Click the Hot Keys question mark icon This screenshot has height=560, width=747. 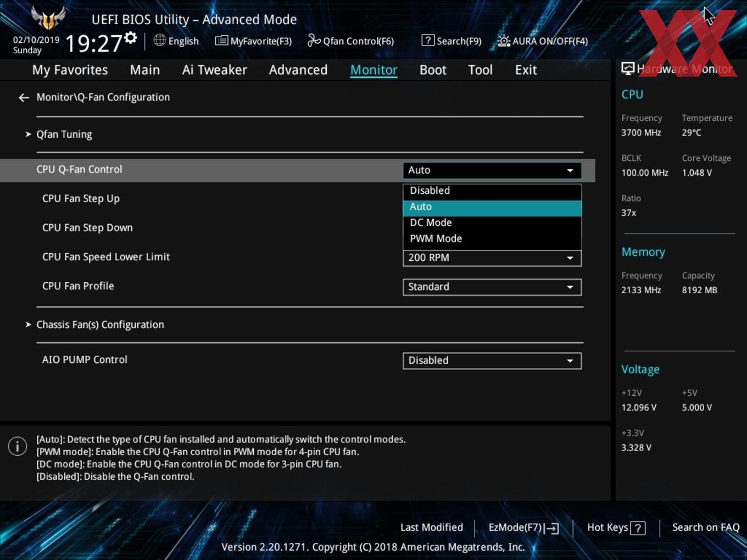click(x=638, y=528)
